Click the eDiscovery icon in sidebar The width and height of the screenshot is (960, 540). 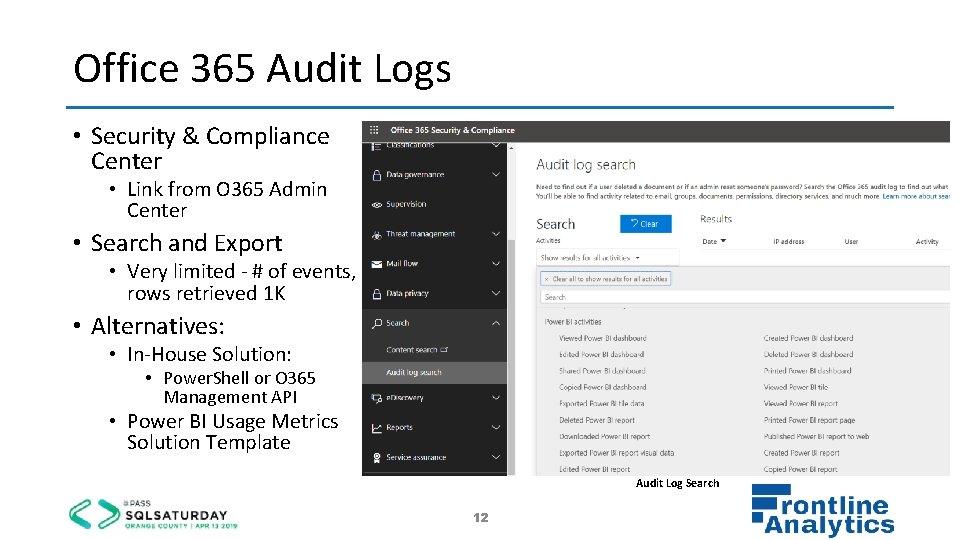(377, 398)
